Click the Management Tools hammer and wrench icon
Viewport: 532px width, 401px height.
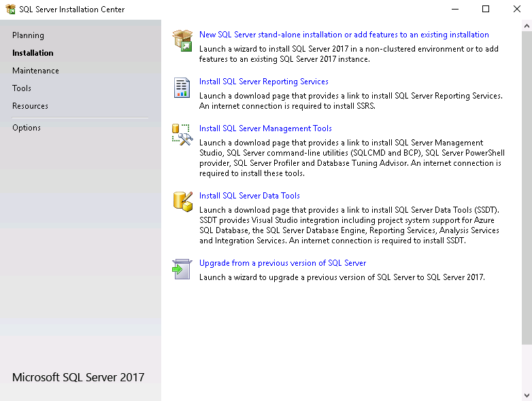[x=182, y=135]
